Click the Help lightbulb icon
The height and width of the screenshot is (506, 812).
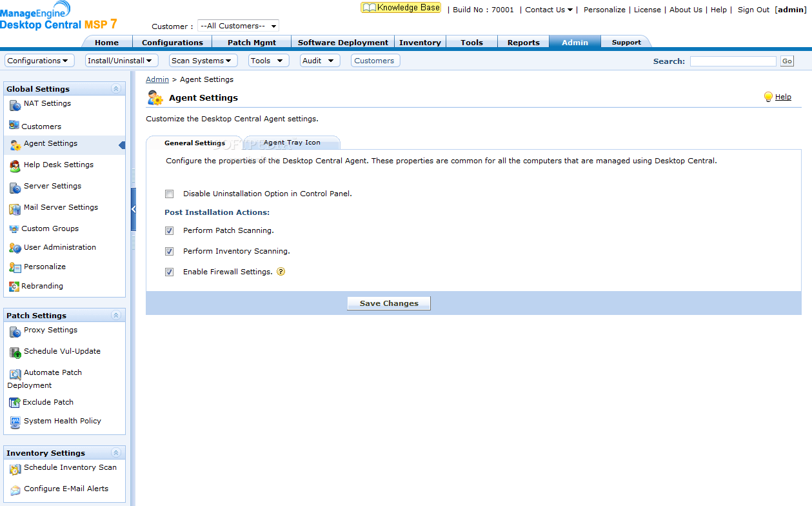pyautogui.click(x=768, y=97)
